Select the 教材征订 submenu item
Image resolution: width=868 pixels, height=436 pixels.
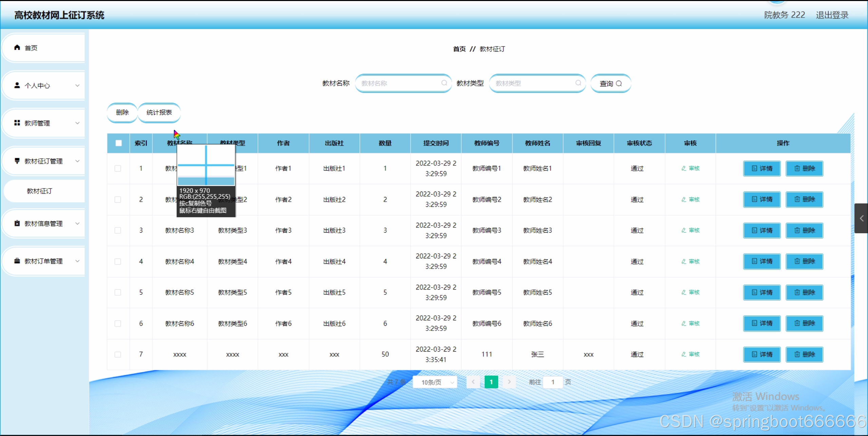[40, 191]
